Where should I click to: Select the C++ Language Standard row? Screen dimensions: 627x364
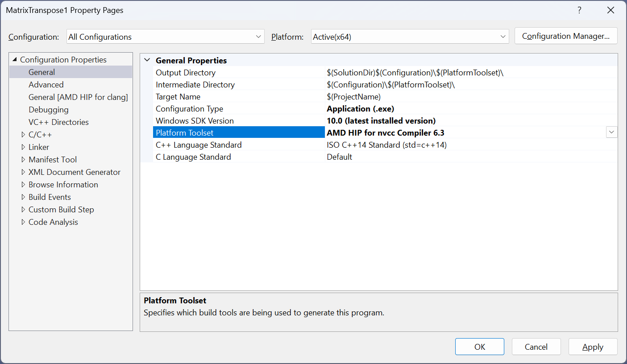(x=199, y=145)
